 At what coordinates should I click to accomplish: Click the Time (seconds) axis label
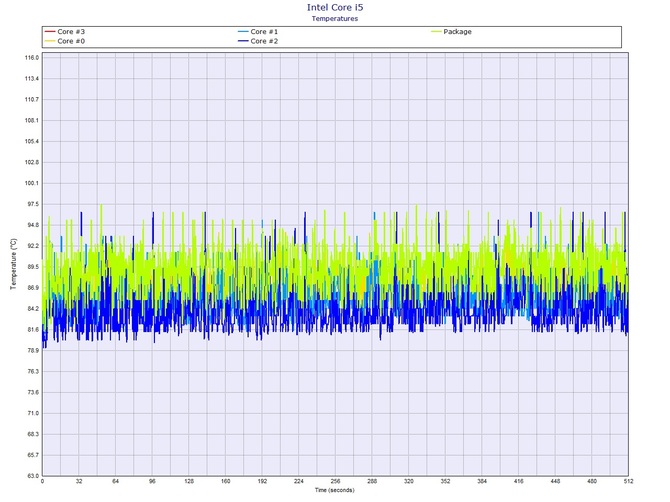(335, 490)
